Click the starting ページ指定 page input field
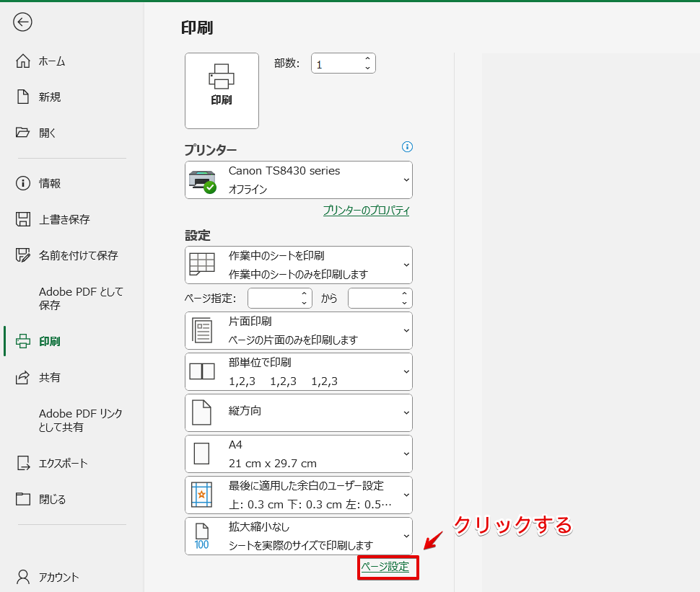This screenshot has height=592, width=700. coord(276,298)
